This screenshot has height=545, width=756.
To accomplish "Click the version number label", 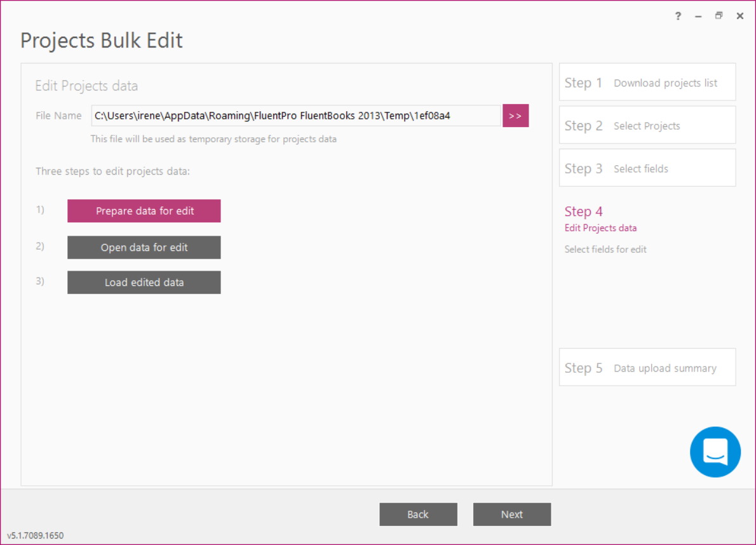I will [36, 535].
